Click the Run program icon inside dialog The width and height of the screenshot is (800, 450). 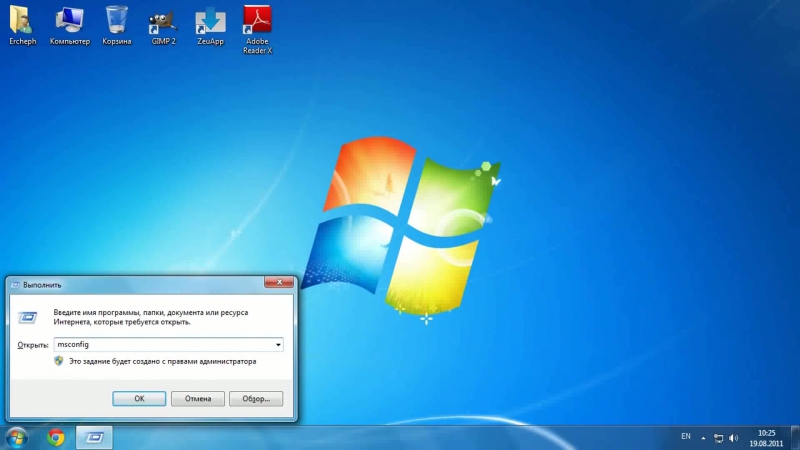(x=28, y=317)
